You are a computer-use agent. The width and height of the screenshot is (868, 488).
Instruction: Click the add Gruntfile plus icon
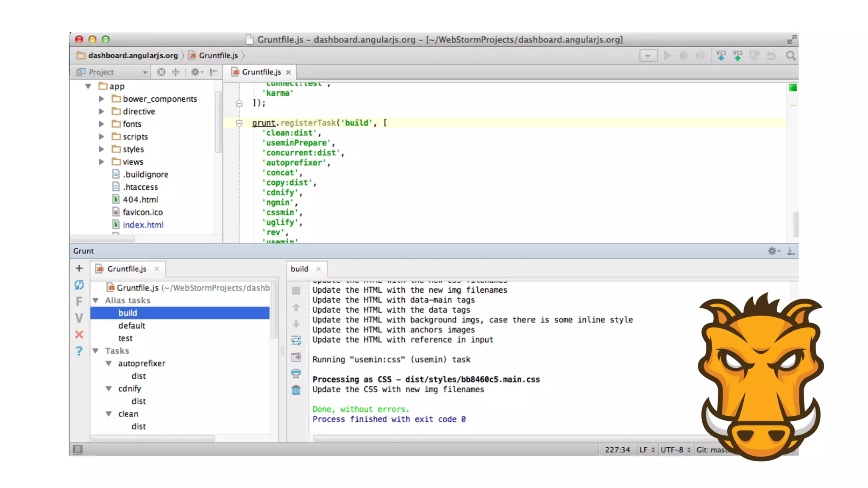pyautogui.click(x=79, y=268)
